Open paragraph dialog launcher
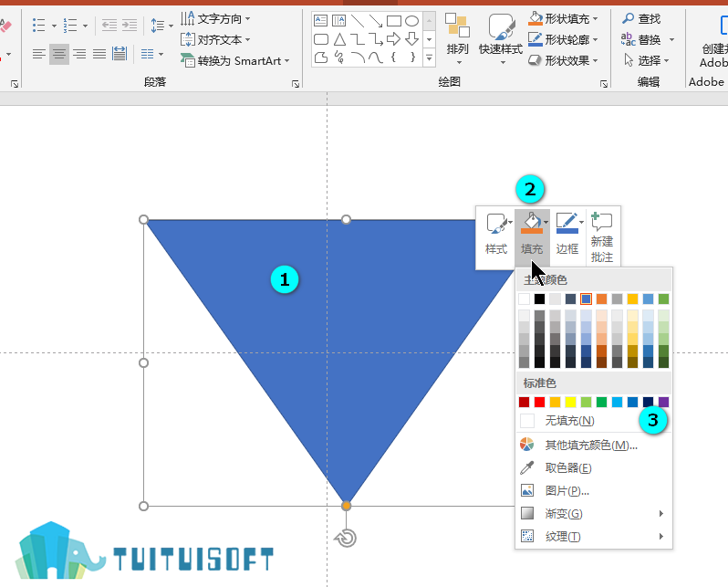The image size is (728, 587). click(296, 84)
